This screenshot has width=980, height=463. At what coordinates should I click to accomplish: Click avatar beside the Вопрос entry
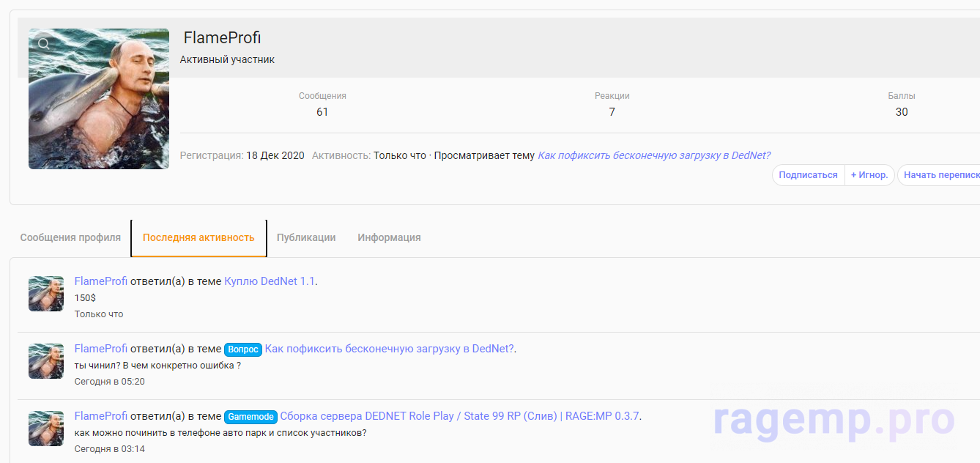click(46, 361)
